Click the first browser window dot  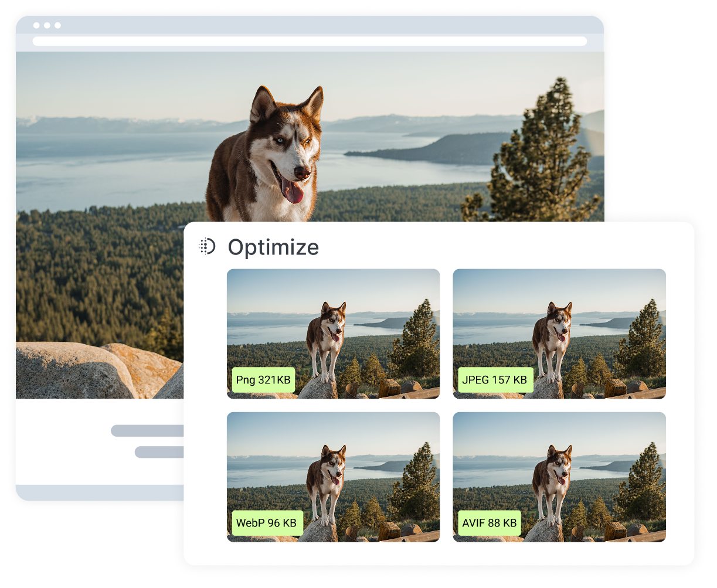[x=36, y=25]
